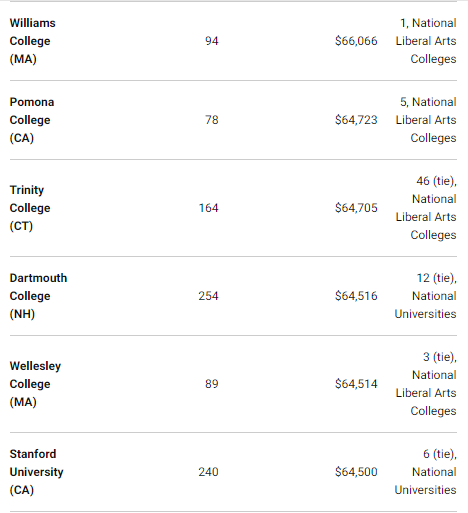Viewport: 468px width, 513px height.
Task: Select Stanford University tuition $64,500
Action: coord(356,472)
